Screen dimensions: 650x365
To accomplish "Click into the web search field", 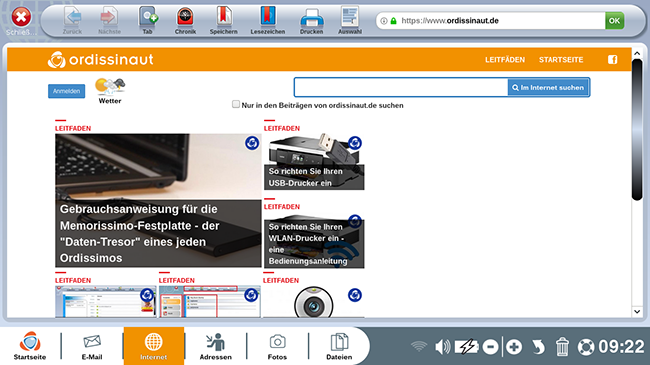I will pos(401,88).
